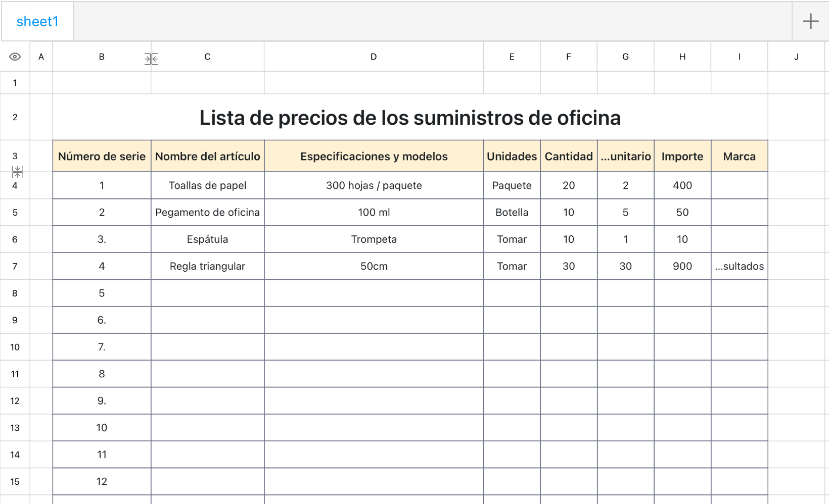Click the 'Pegamento de oficina' cell

click(208, 213)
